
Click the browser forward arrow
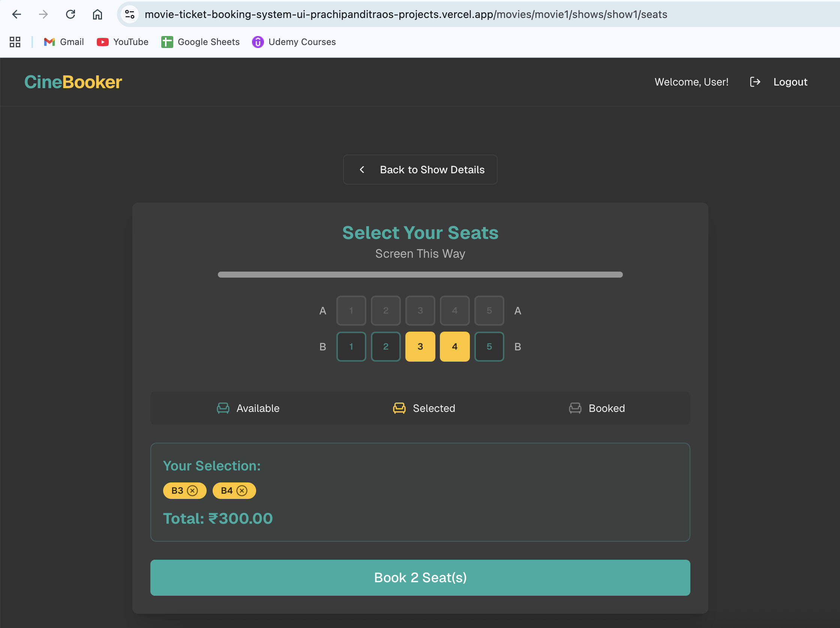pyautogui.click(x=43, y=14)
